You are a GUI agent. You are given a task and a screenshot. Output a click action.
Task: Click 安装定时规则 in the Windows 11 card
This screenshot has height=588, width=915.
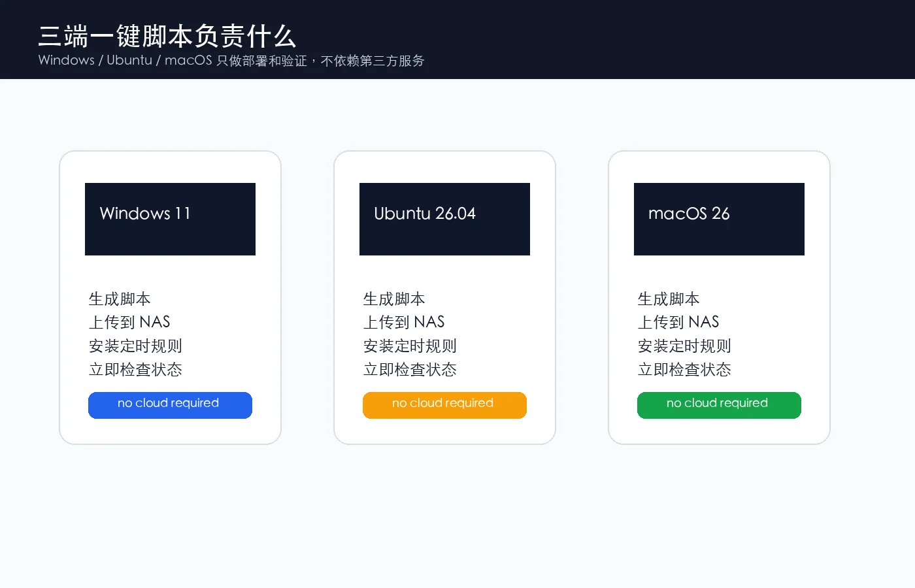(x=135, y=346)
